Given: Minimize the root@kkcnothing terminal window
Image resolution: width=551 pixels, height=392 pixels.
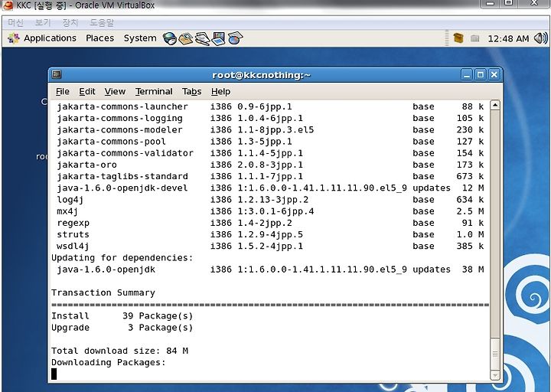Looking at the screenshot, I should [x=467, y=74].
